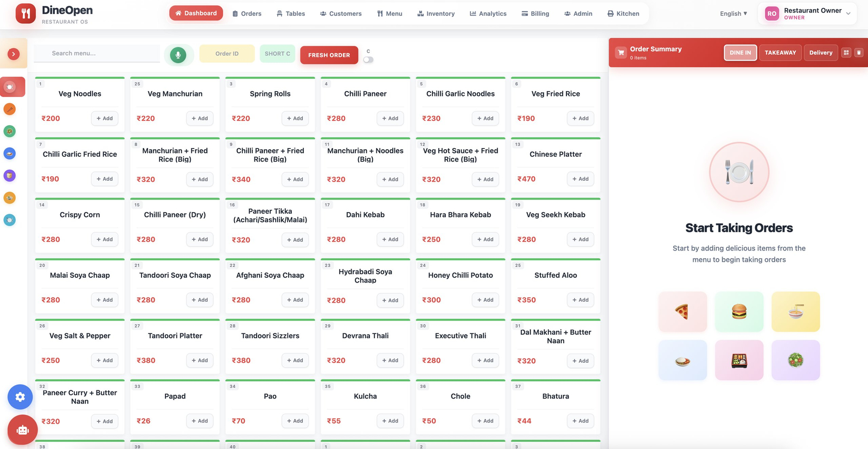Switch order type to TAKEAWAY

(780, 53)
